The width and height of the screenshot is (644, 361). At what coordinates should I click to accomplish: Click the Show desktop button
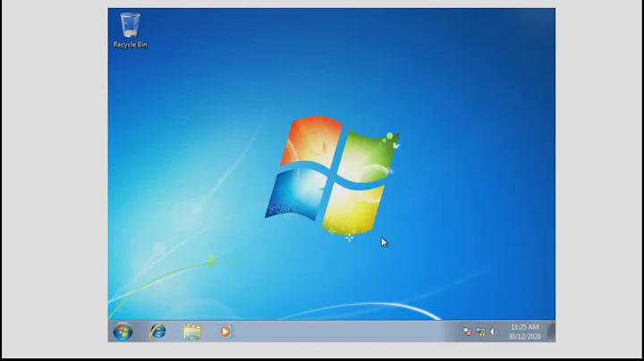click(551, 332)
